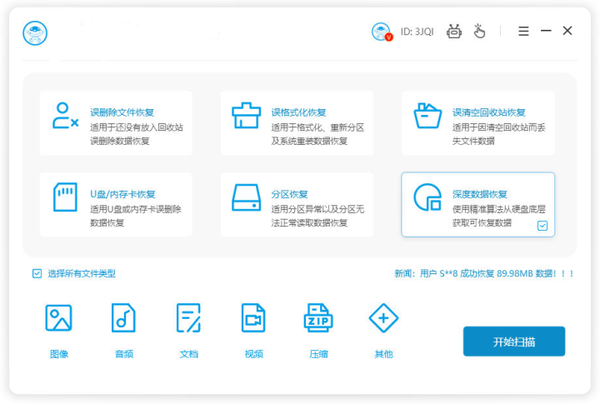Click the 视频 label
This screenshot has width=600, height=404.
tap(254, 354)
